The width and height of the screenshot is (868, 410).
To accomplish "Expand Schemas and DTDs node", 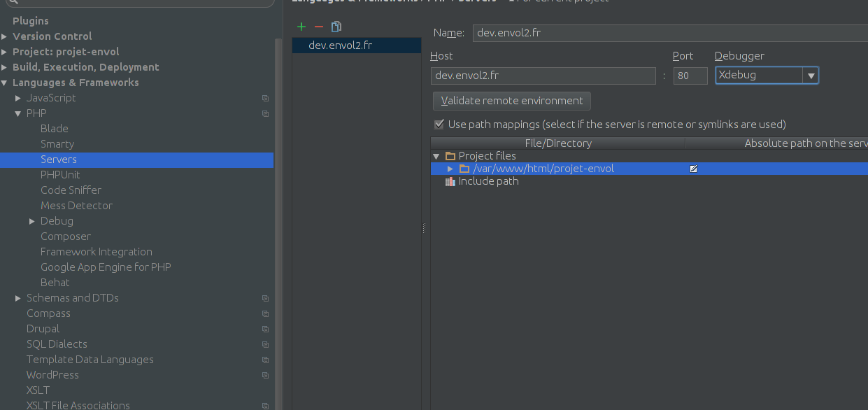I will pyautogui.click(x=18, y=298).
